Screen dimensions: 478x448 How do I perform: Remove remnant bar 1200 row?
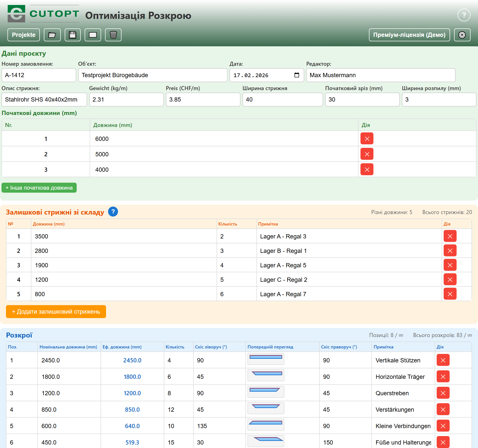click(450, 280)
